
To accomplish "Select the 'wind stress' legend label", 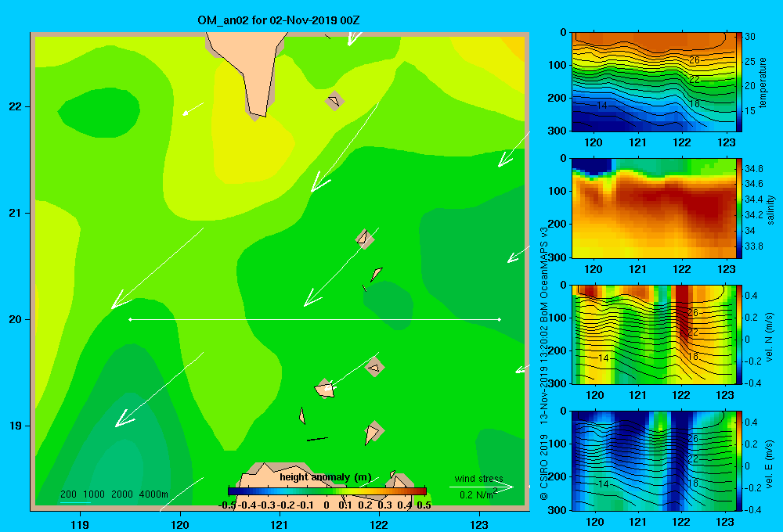I will tap(479, 478).
